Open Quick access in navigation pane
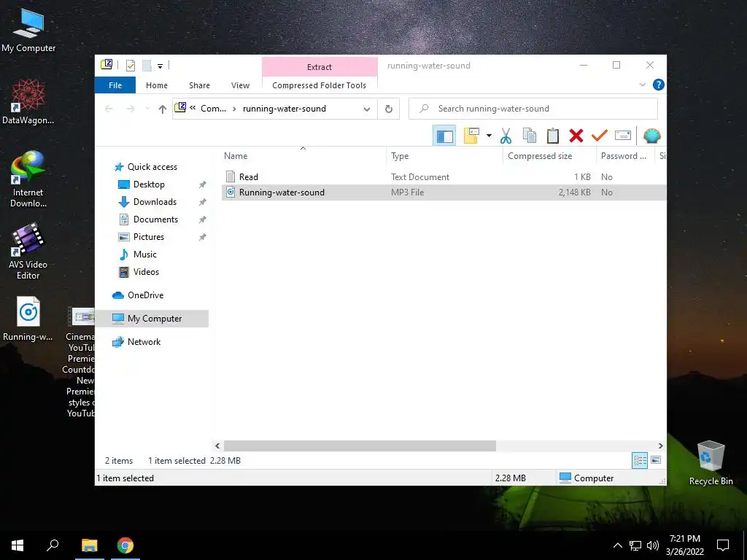Viewport: 747px width, 560px height. tap(152, 167)
